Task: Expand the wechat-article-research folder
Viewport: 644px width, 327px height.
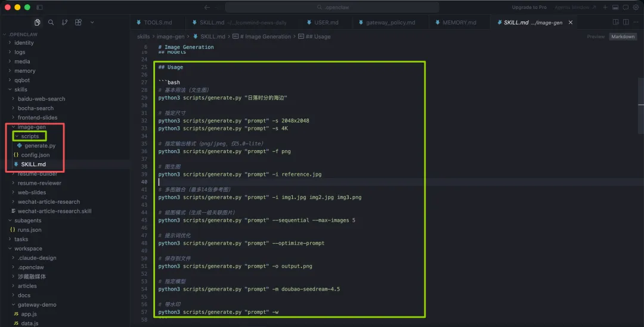Action: pyautogui.click(x=48, y=202)
